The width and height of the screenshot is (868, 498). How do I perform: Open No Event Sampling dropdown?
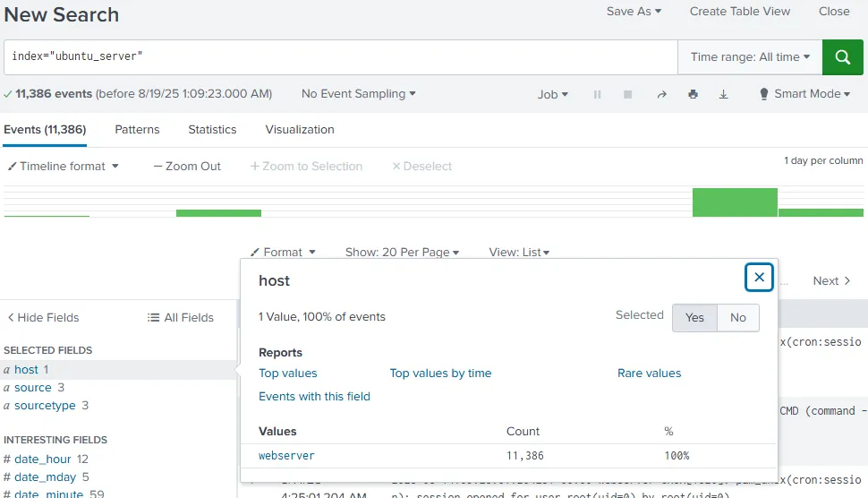click(x=358, y=94)
